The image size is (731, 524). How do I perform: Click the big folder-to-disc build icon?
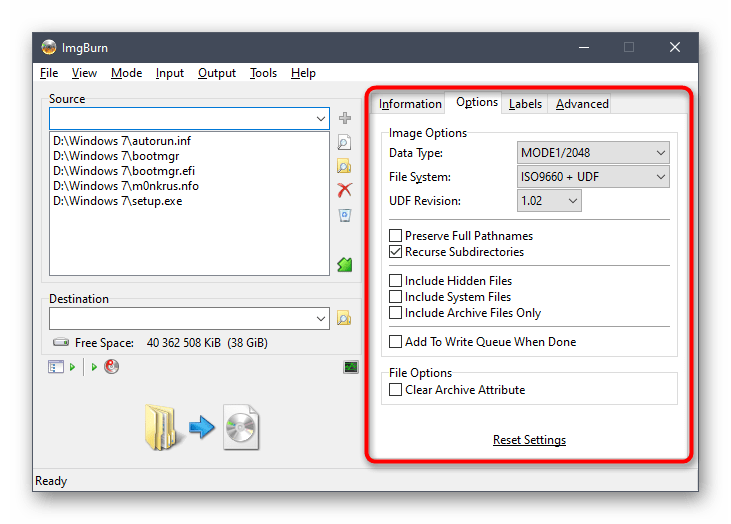coord(202,427)
